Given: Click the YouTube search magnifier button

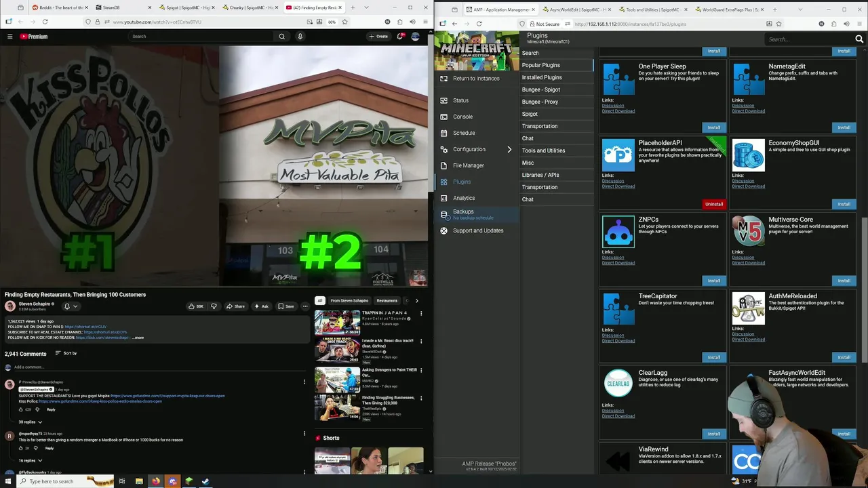Looking at the screenshot, I should (x=282, y=36).
